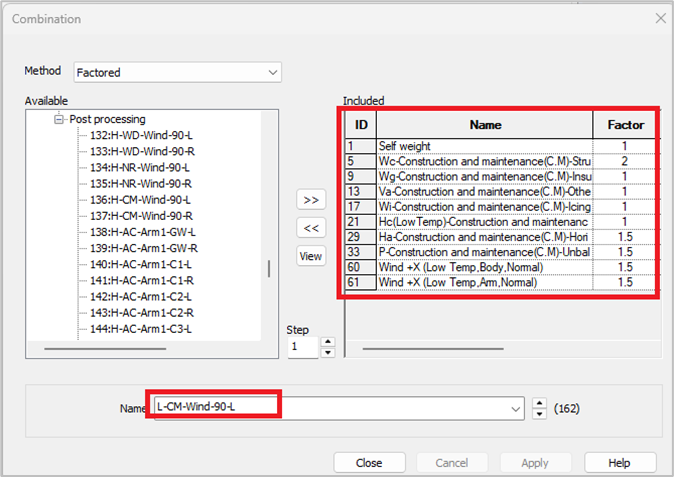Click the >> add to included button
This screenshot has width=674, height=477.
pos(311,200)
